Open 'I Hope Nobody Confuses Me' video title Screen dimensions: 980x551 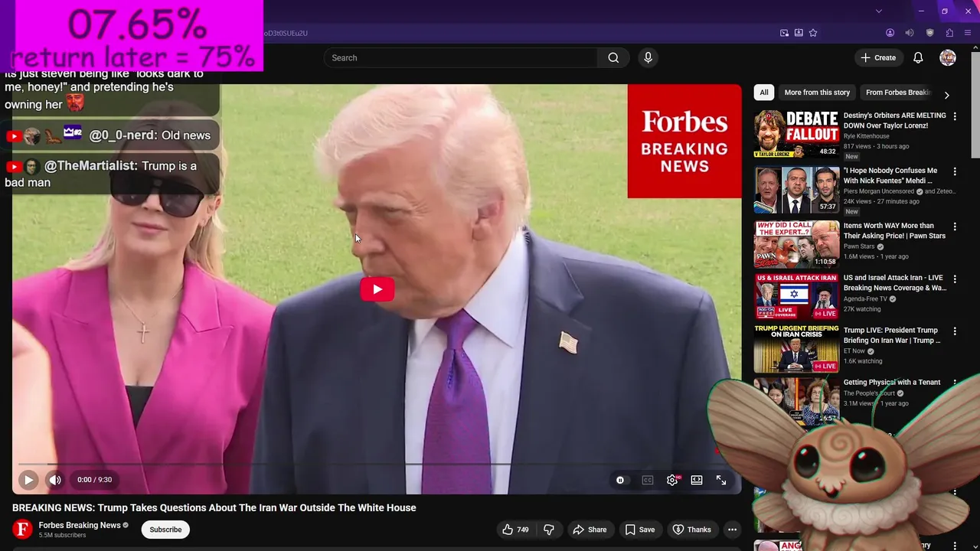[x=890, y=175]
